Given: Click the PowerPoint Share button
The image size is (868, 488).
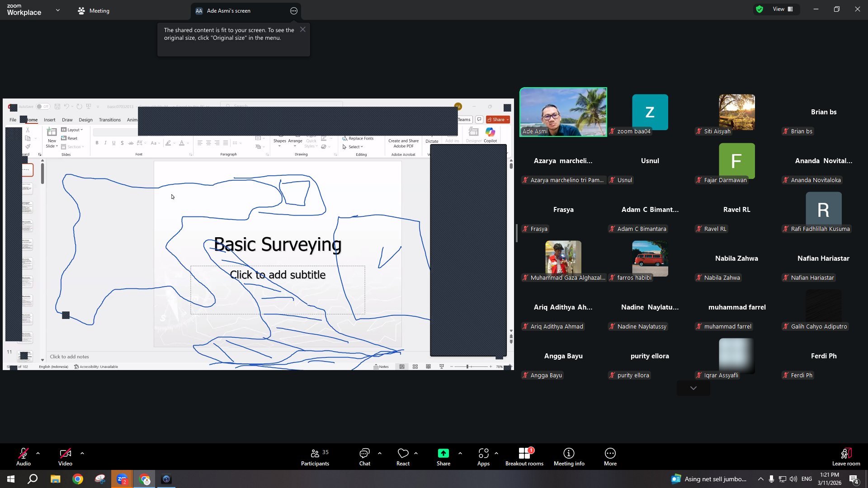Looking at the screenshot, I should pyautogui.click(x=498, y=120).
